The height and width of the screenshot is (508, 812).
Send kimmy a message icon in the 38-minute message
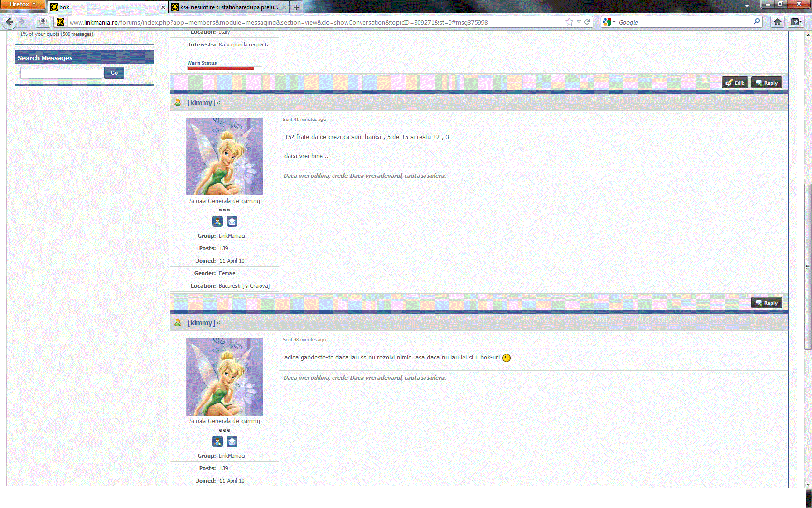pyautogui.click(x=232, y=442)
